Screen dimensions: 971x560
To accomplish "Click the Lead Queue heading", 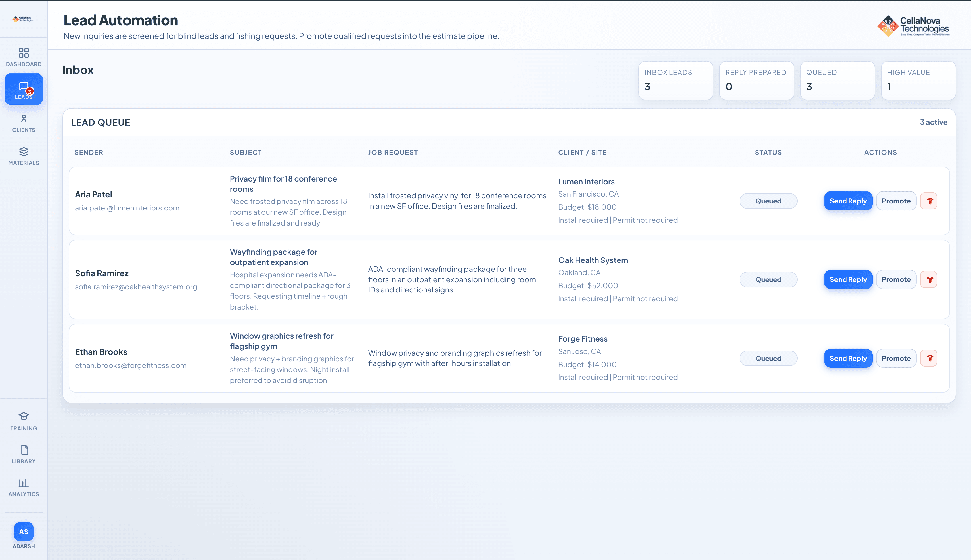I will (x=101, y=122).
